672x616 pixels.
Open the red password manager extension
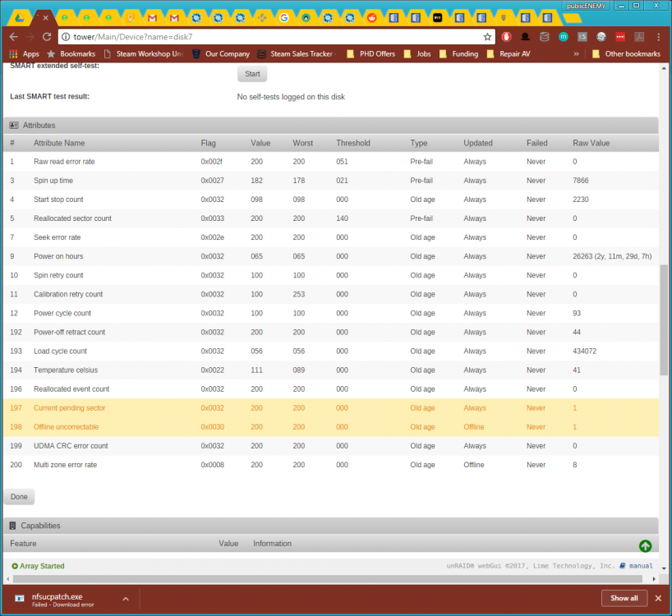point(620,37)
